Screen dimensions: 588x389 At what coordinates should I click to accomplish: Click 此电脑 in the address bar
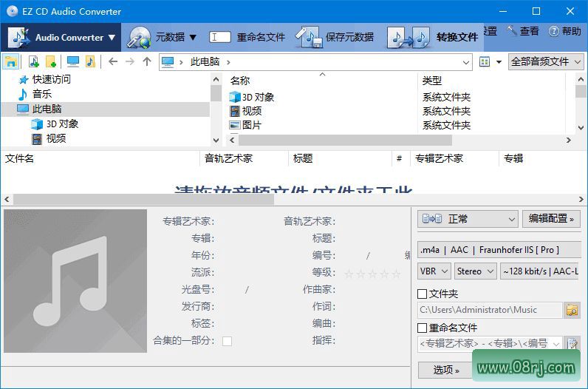coord(205,61)
